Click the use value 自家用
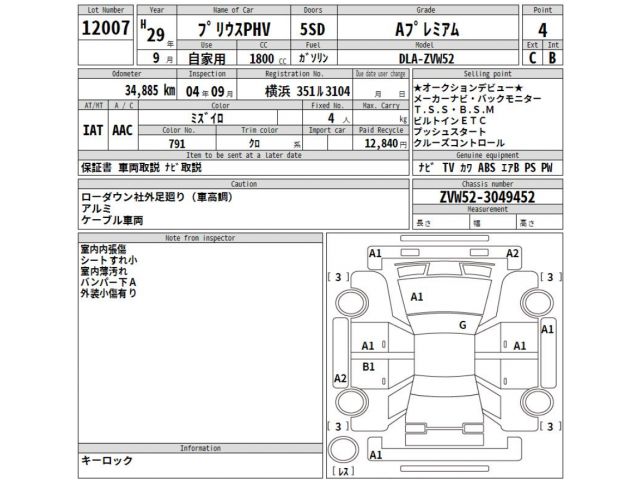The width and height of the screenshot is (640, 480). click(207, 59)
